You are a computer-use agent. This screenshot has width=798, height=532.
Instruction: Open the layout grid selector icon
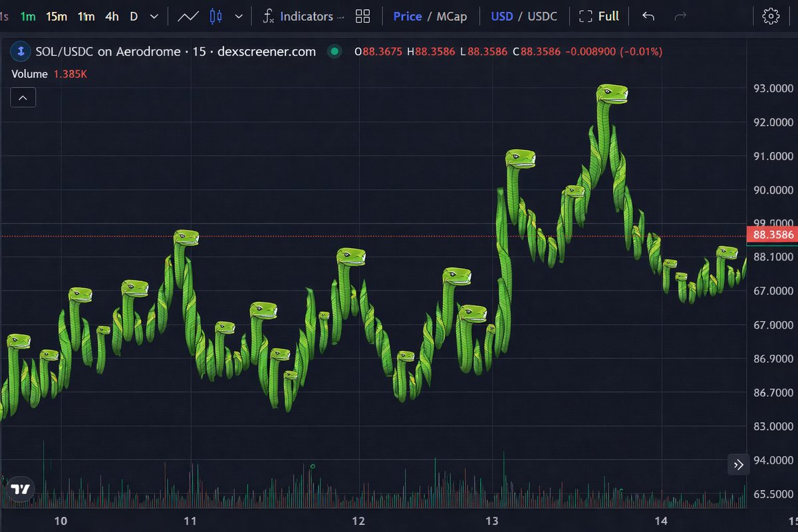(x=363, y=16)
